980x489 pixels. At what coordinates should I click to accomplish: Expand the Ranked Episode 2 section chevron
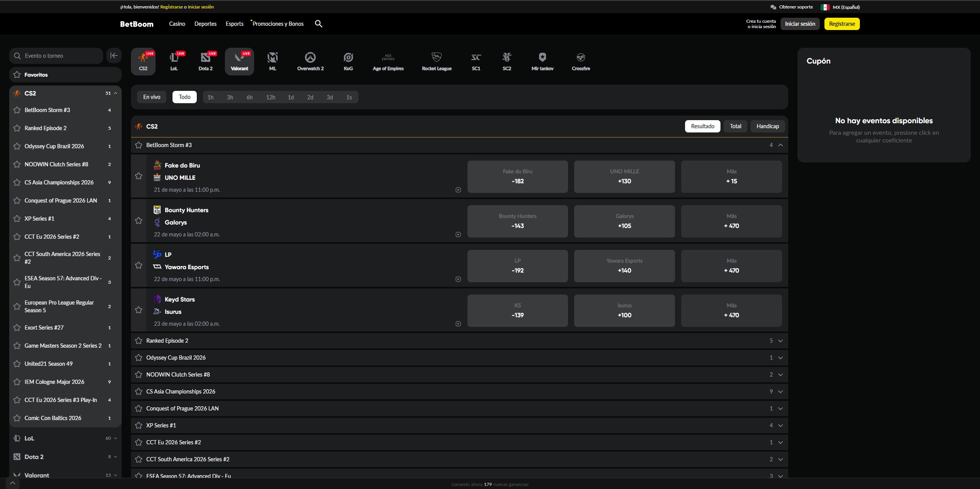pos(781,341)
